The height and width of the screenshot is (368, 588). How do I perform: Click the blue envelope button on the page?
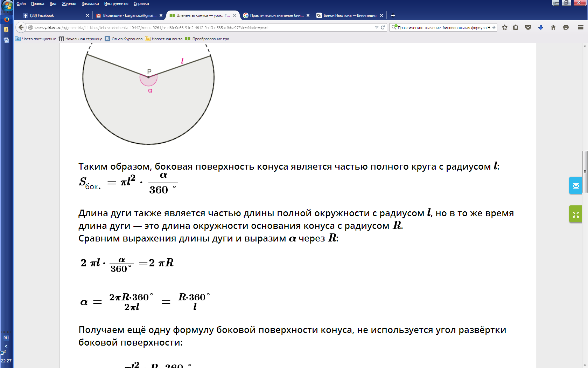[575, 186]
